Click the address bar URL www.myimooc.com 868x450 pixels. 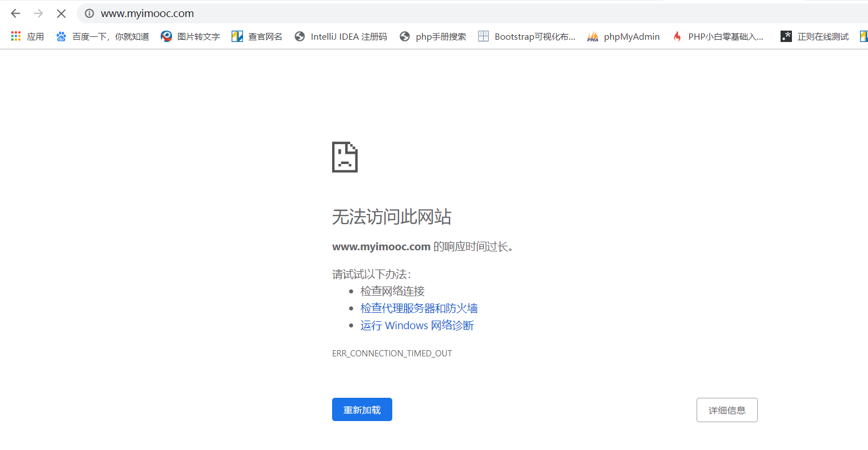pyautogui.click(x=148, y=13)
